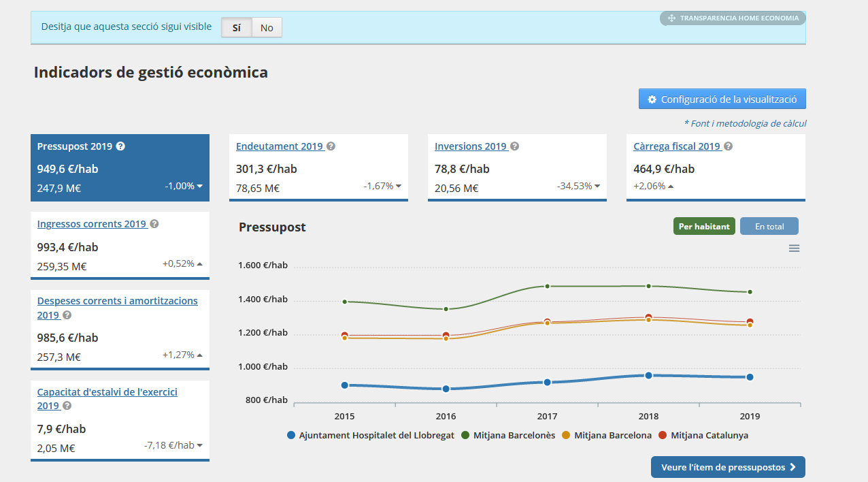Screen dimensions: 868x482
Task: Click help icon beside Endeutament 2019
Action: tap(331, 146)
